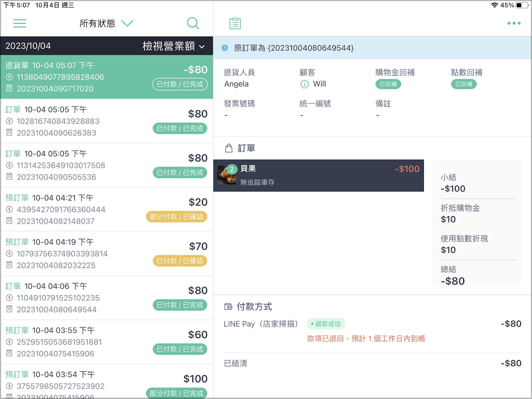The height and width of the screenshot is (399, 532).
Task: Expand the 所有狀態 status filter dropdown
Action: coord(106,23)
